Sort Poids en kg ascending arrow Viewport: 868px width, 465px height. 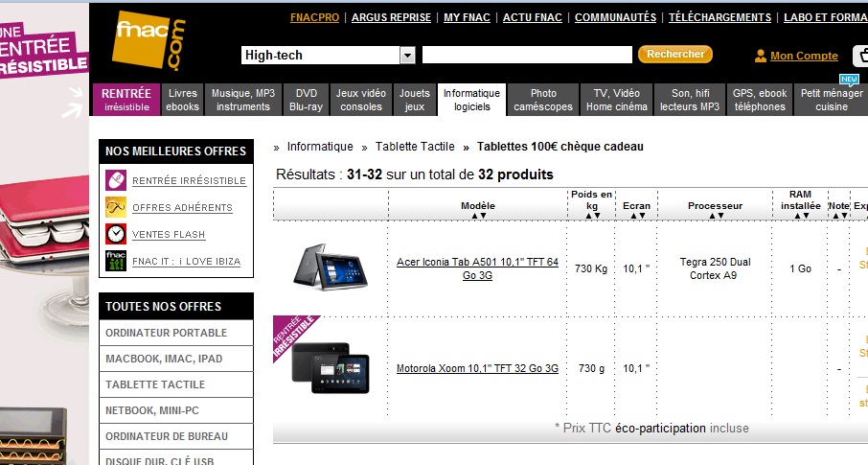[x=588, y=216]
